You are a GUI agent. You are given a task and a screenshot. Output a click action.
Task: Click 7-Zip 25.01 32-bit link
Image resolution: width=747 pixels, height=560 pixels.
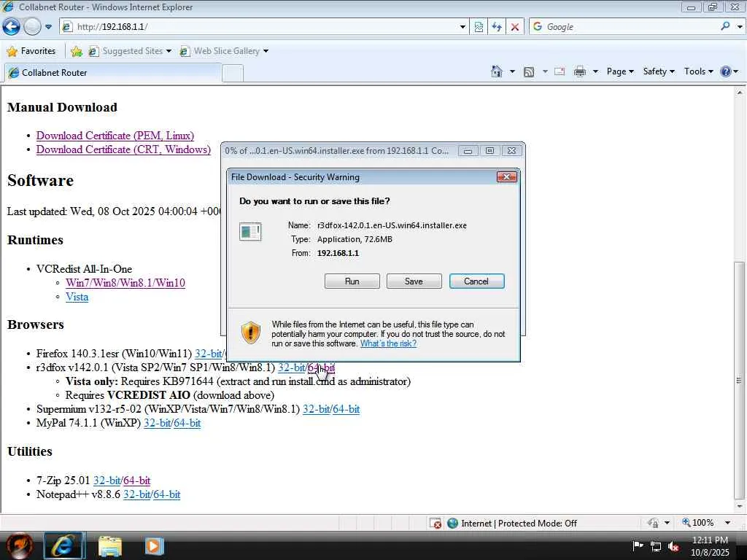pyautogui.click(x=107, y=481)
